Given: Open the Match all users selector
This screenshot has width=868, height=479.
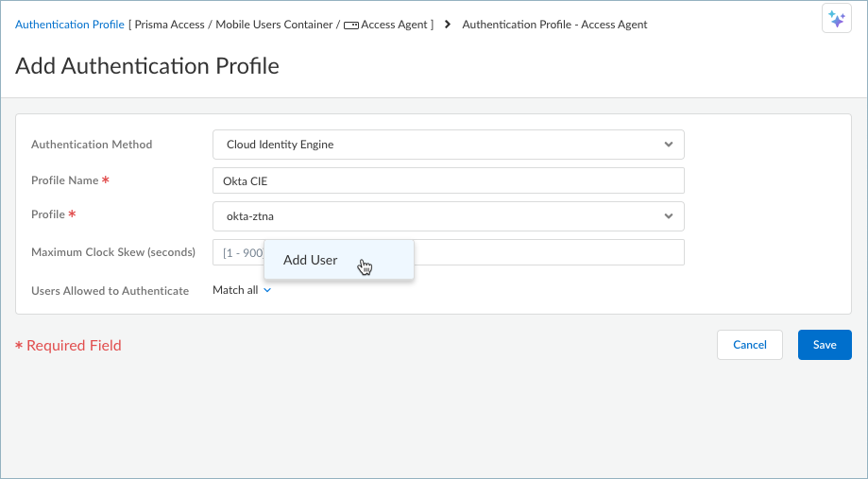Looking at the screenshot, I should click(x=235, y=291).
